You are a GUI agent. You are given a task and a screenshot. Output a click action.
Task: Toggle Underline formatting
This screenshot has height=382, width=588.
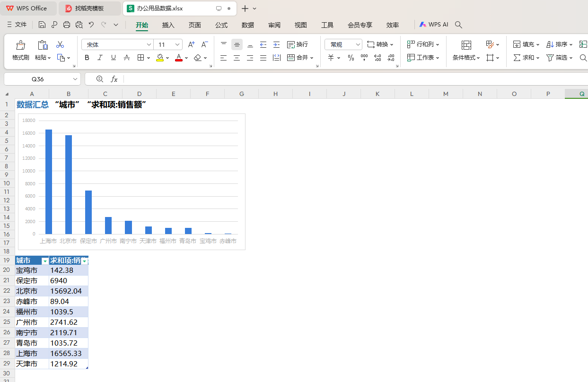(114, 58)
